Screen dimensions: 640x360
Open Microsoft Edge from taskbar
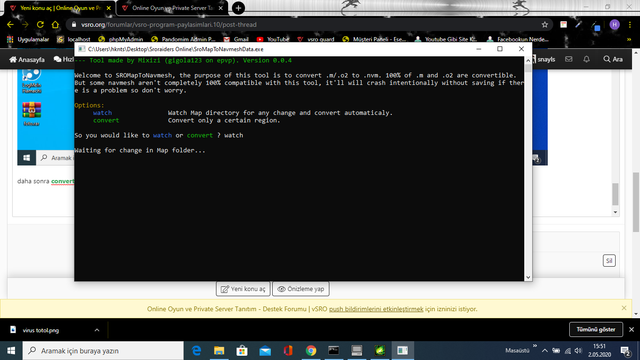pos(196,351)
